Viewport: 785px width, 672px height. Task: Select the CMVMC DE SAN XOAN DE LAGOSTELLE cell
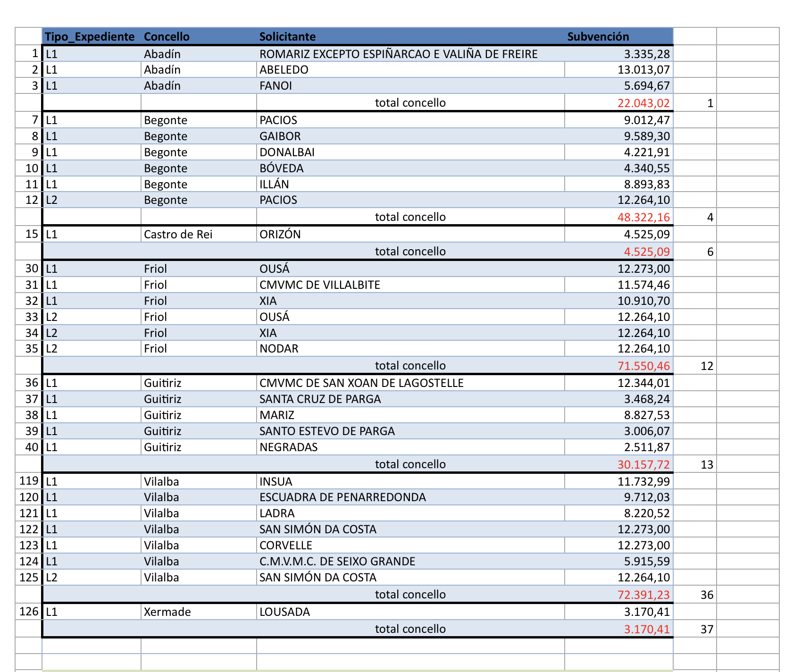point(410,383)
